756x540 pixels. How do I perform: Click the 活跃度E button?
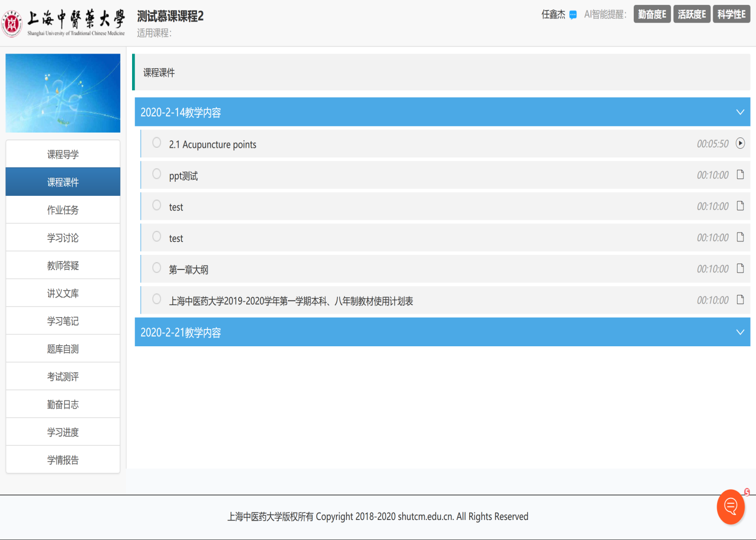tap(692, 15)
